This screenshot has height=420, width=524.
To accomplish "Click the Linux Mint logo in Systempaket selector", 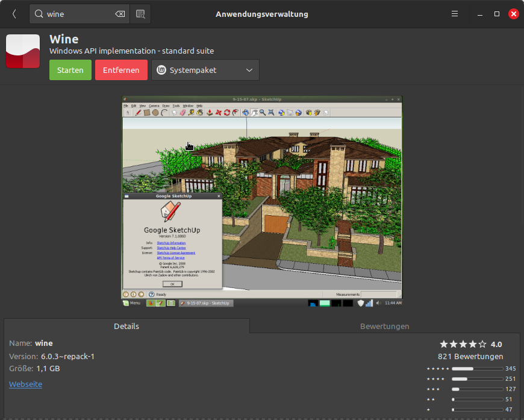I will click(x=161, y=70).
